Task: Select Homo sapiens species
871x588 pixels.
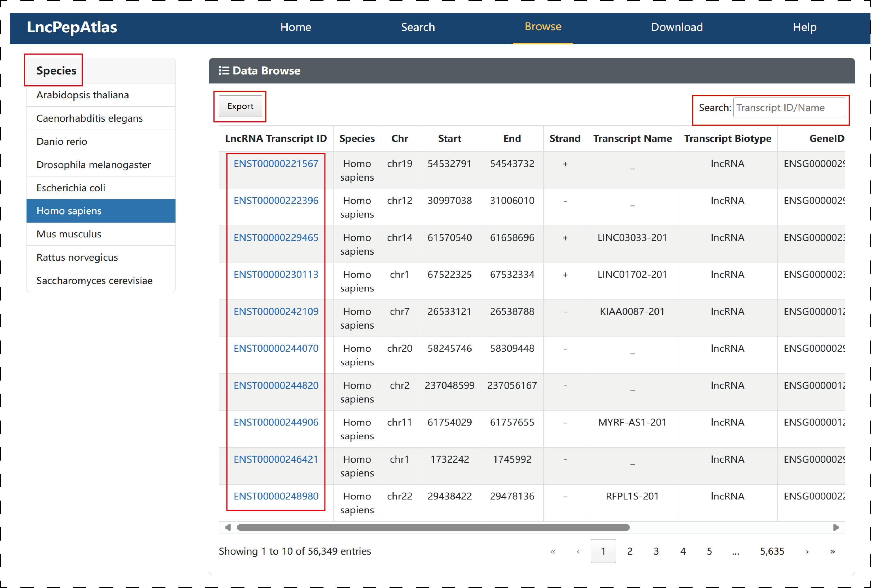Action: 101,211
